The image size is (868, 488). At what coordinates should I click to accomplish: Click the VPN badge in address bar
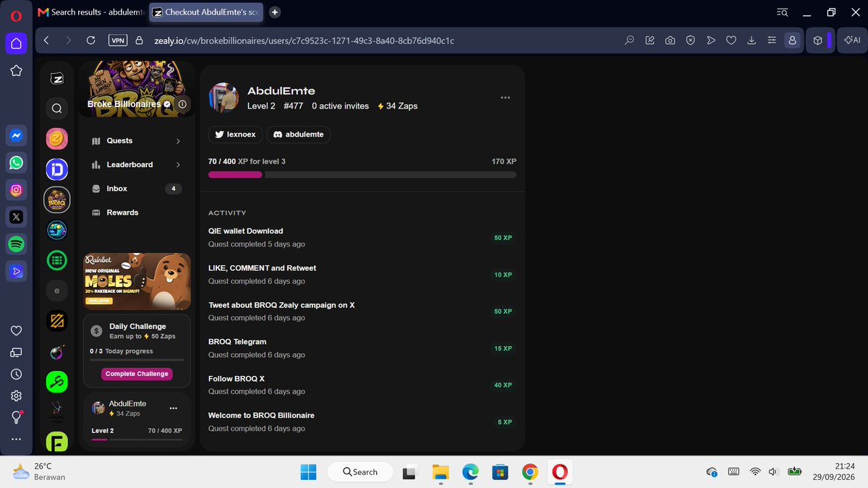click(117, 40)
